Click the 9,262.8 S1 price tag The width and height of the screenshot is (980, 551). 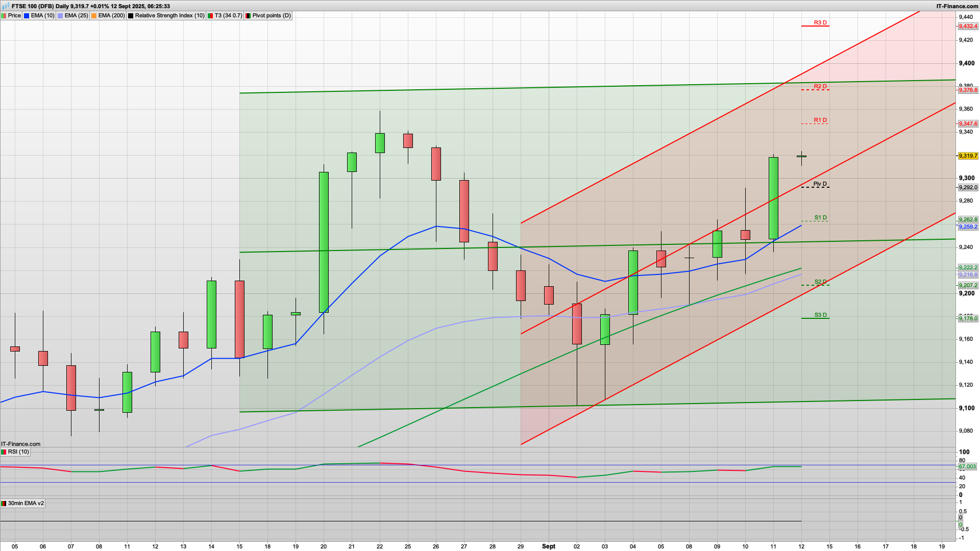968,220
